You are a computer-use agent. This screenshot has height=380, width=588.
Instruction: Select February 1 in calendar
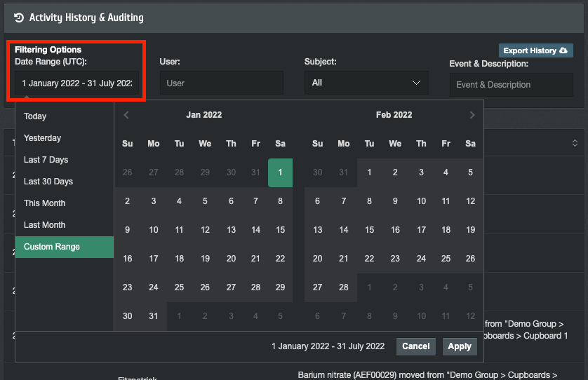tap(369, 172)
